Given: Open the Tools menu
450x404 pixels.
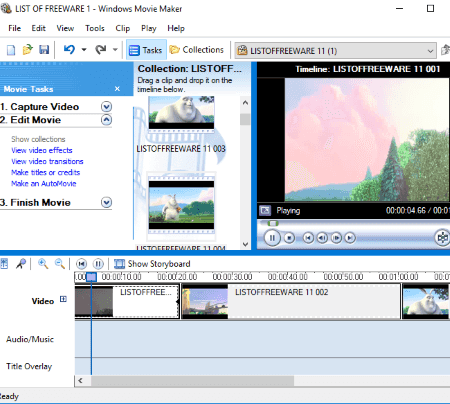Looking at the screenshot, I should (x=95, y=28).
